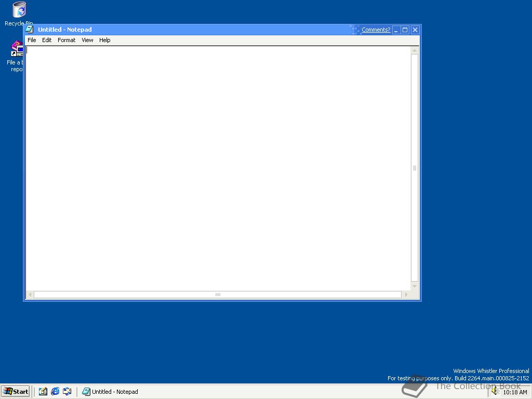This screenshot has height=399, width=532.
Task: Click the Notepad icon in the title bar
Action: [x=30, y=29]
